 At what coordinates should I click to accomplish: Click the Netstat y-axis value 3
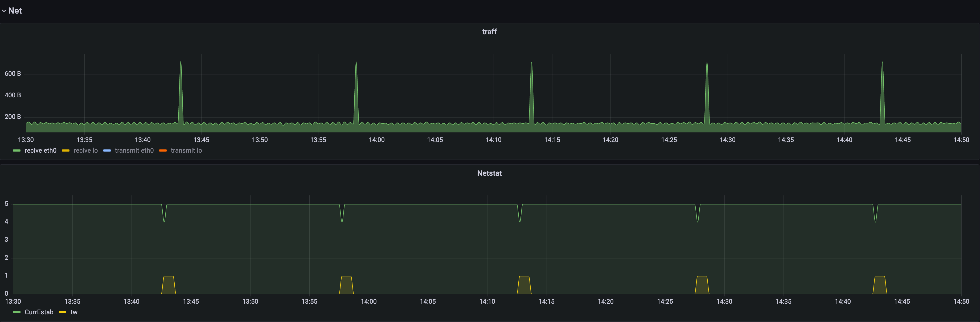tap(6, 240)
